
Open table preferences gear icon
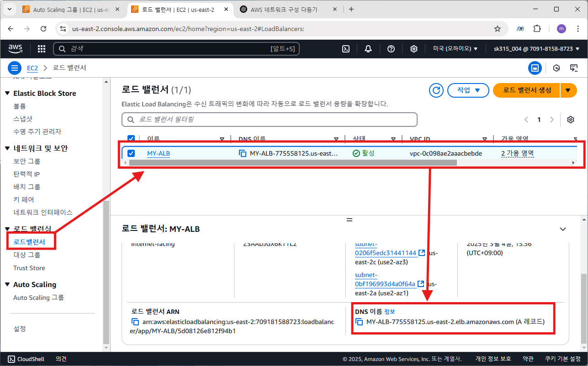coord(570,120)
